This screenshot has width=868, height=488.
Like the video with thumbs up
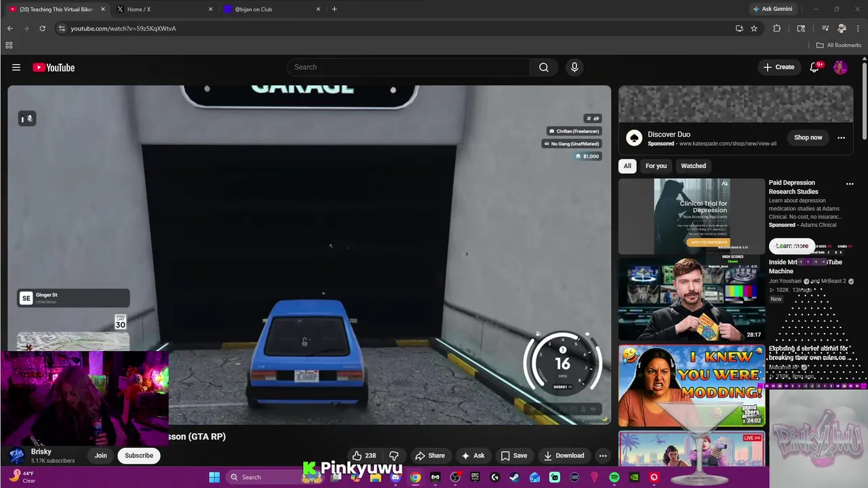(364, 455)
